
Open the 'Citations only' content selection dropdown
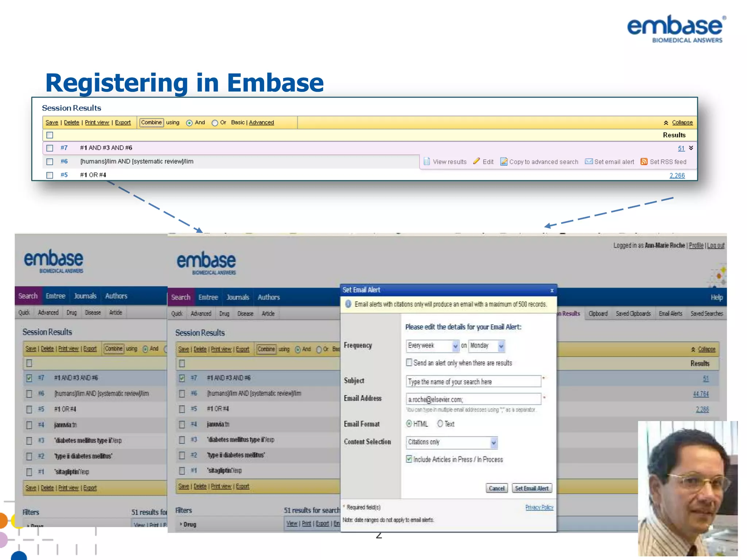pos(494,443)
